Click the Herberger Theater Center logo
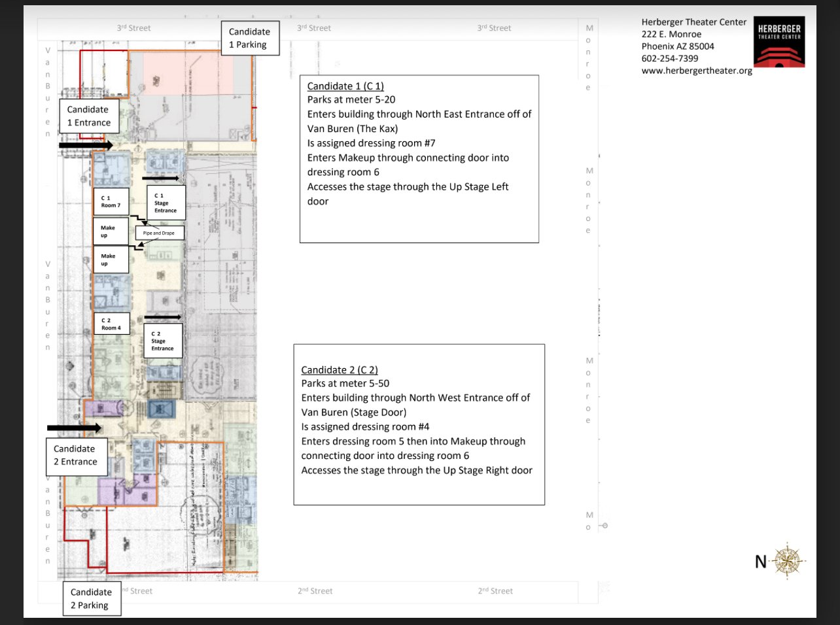The height and width of the screenshot is (625, 840). click(x=779, y=42)
